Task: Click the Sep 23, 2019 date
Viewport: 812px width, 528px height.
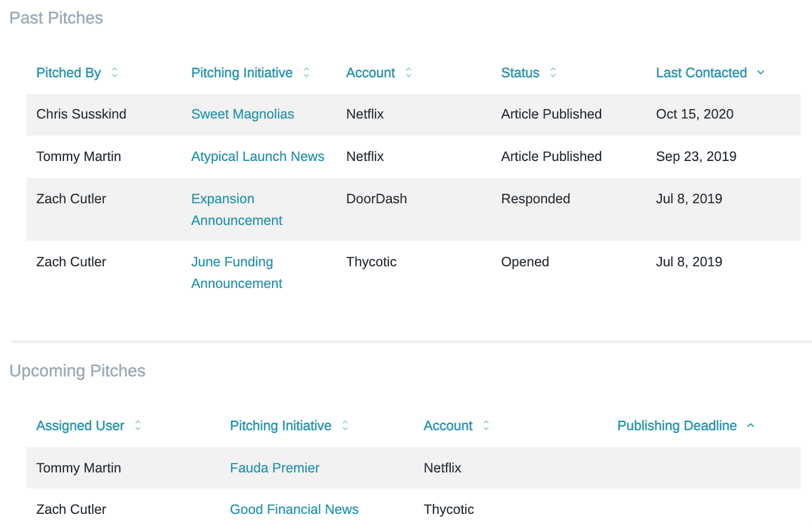Action: (696, 156)
